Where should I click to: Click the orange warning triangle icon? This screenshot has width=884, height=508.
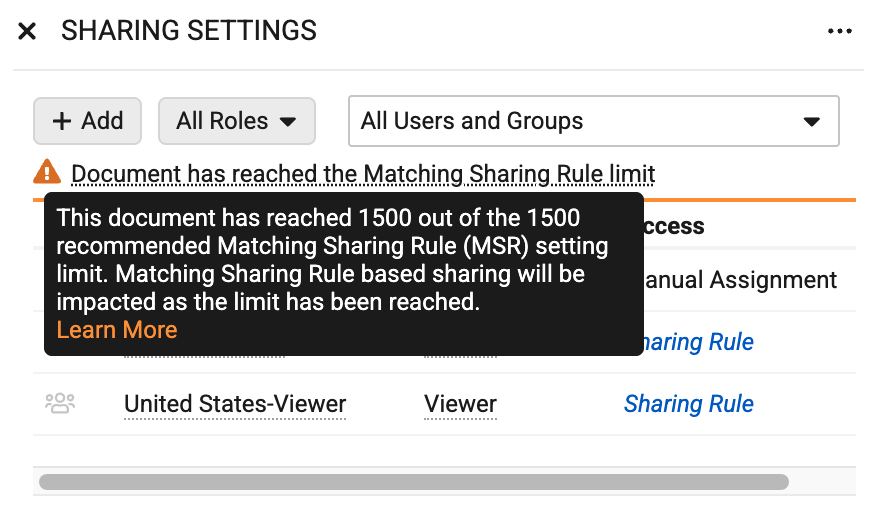coord(47,172)
